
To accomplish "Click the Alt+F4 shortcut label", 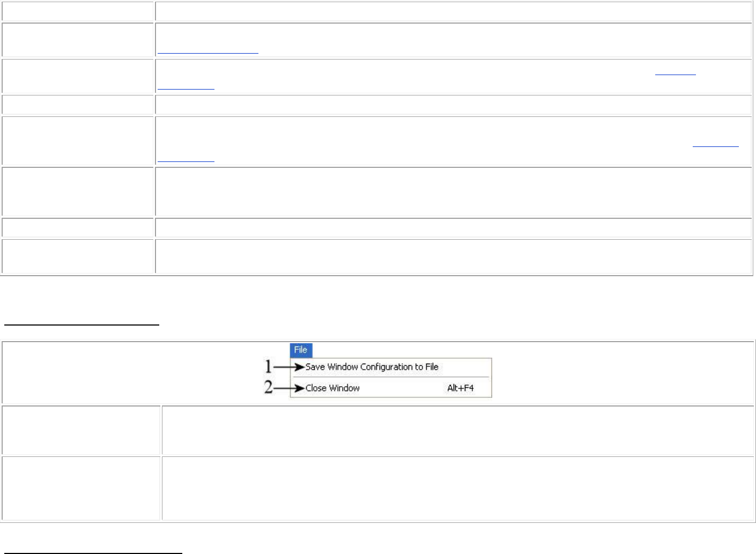I will (461, 388).
